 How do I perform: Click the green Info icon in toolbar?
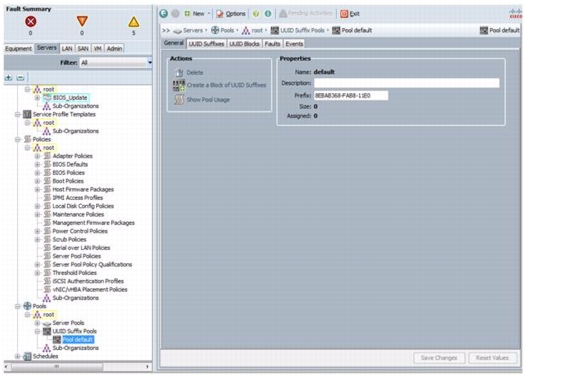268,14
